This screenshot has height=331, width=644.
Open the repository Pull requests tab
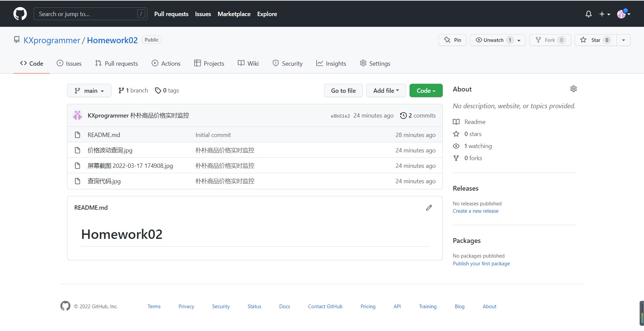point(116,63)
